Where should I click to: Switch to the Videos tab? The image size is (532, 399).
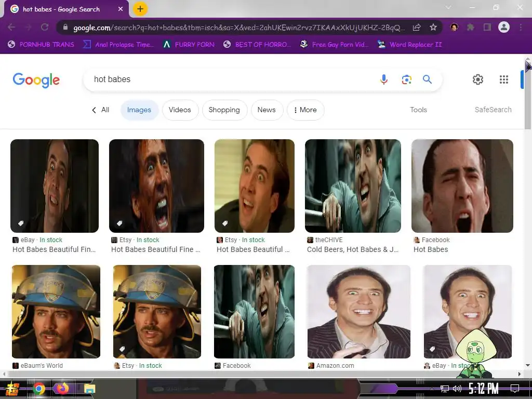pyautogui.click(x=180, y=110)
